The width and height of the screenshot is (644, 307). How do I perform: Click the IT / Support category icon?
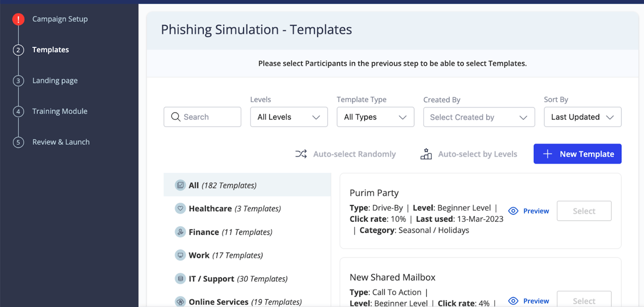(180, 279)
